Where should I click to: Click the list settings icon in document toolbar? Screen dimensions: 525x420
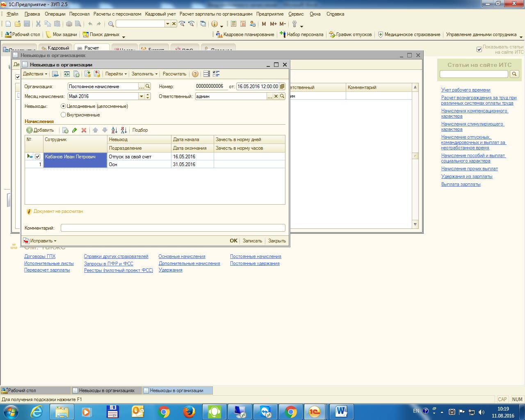[x=216, y=74]
